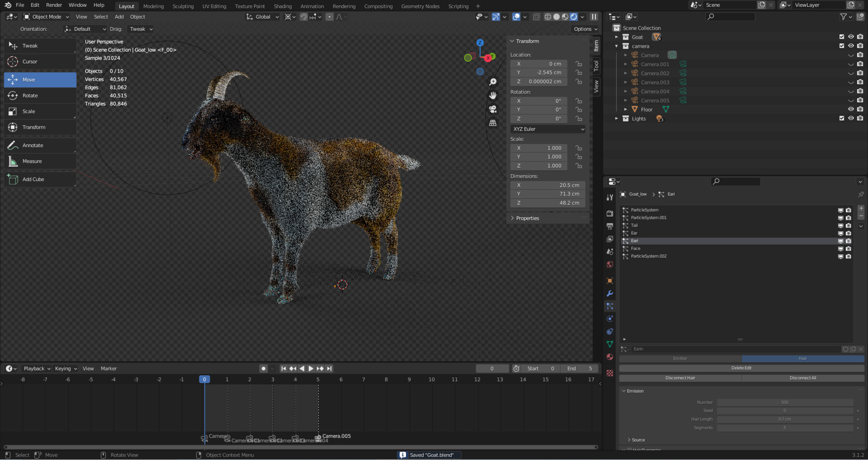Open Physics properties tab icon

[x=610, y=319]
